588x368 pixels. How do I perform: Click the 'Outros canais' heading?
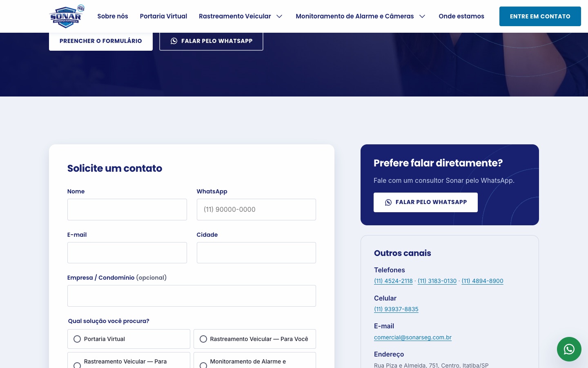point(403,253)
